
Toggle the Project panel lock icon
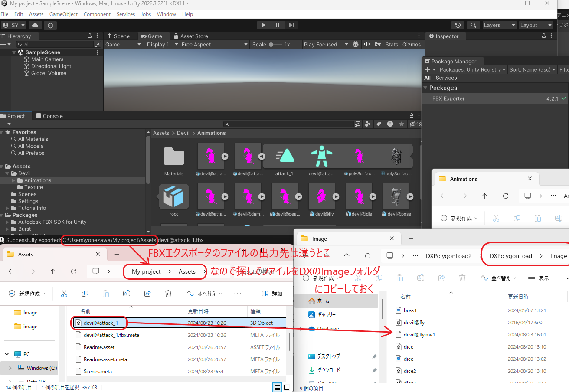click(412, 116)
